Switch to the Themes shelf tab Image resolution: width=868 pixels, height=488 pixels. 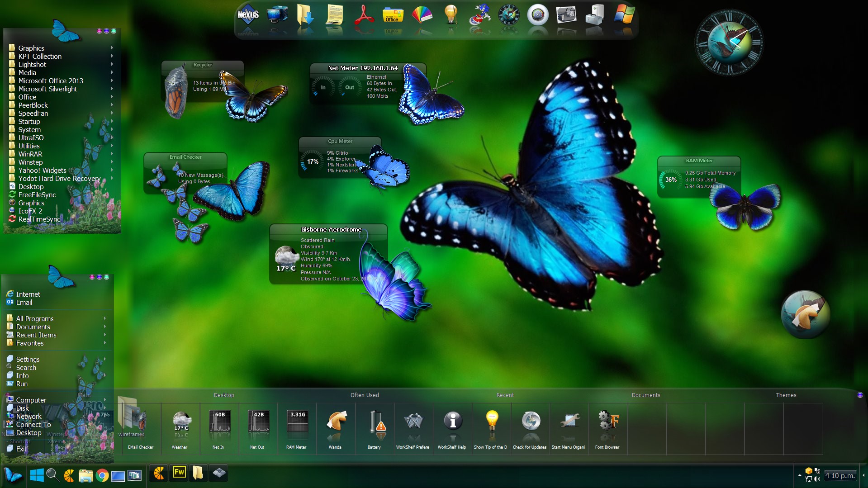786,395
